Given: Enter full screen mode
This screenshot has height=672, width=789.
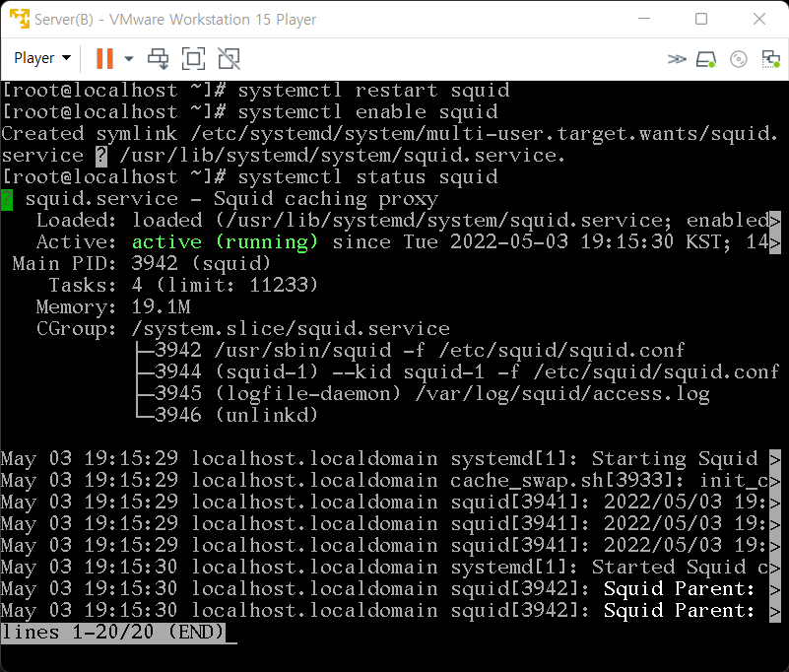Looking at the screenshot, I should (193, 58).
